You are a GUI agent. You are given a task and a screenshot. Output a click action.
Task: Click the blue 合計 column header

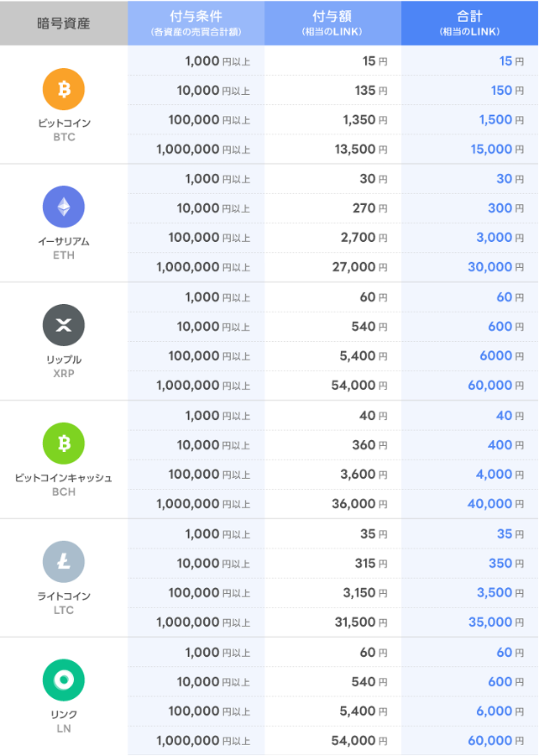(469, 24)
